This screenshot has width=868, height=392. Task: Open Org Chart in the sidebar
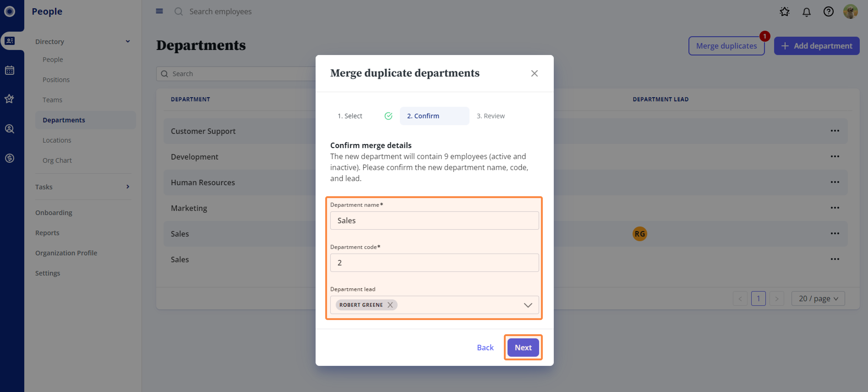point(57,160)
